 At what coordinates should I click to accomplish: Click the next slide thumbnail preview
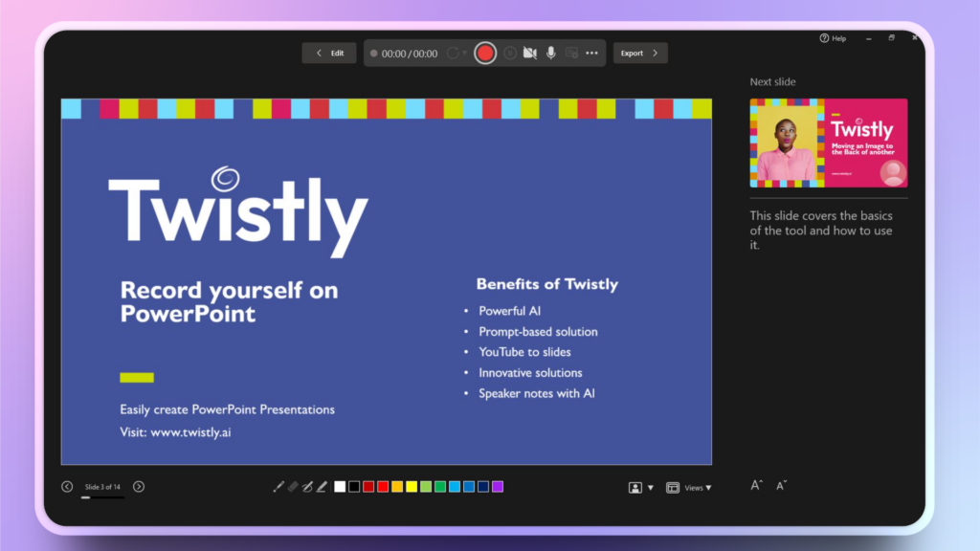[829, 143]
